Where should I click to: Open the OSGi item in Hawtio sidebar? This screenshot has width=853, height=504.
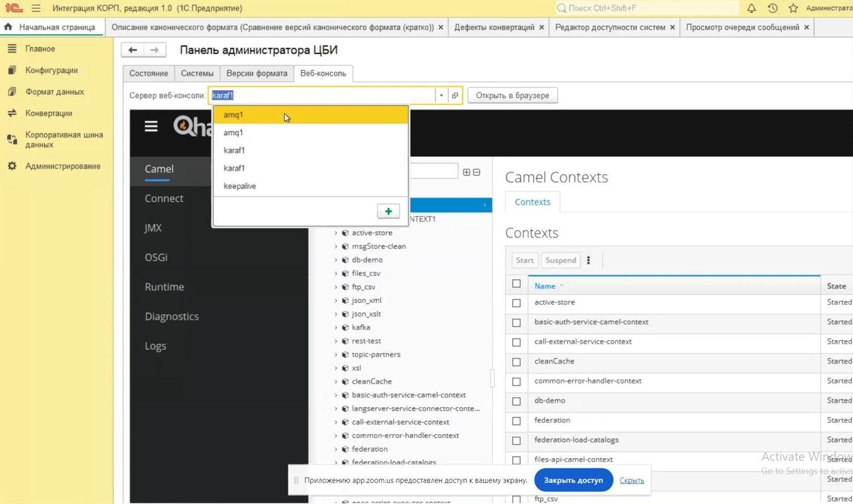[x=156, y=258]
